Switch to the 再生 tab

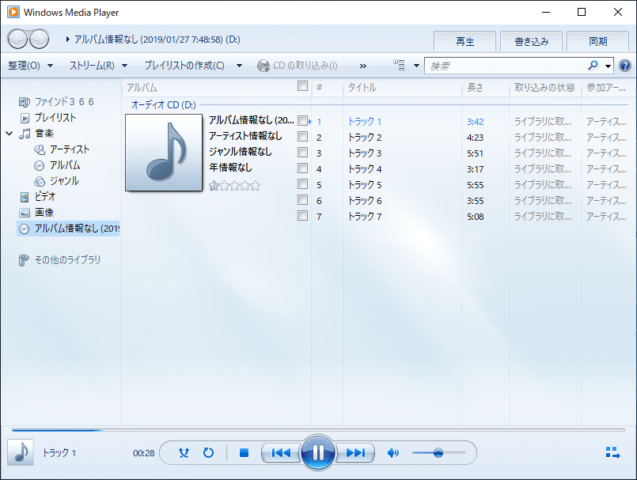tap(465, 41)
